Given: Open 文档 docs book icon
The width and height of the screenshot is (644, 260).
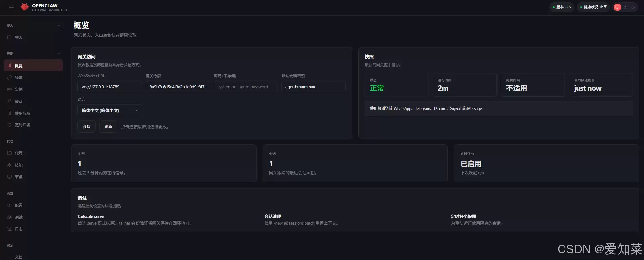Looking at the screenshot, I should pos(9,257).
